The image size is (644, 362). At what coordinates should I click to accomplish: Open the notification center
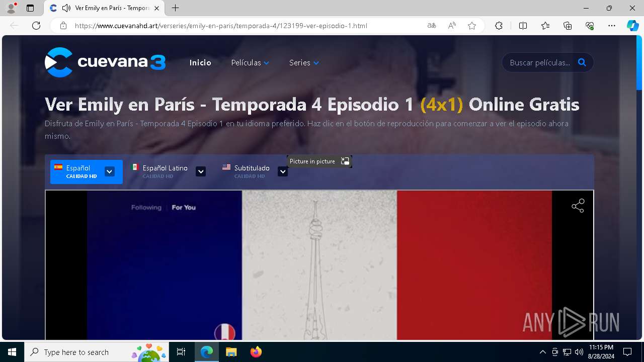point(627,352)
